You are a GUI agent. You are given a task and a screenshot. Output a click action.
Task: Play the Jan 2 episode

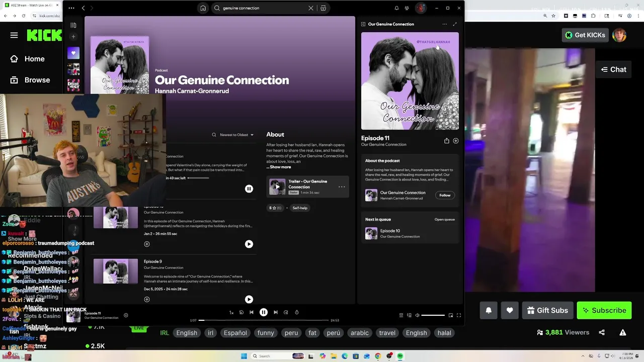249,244
